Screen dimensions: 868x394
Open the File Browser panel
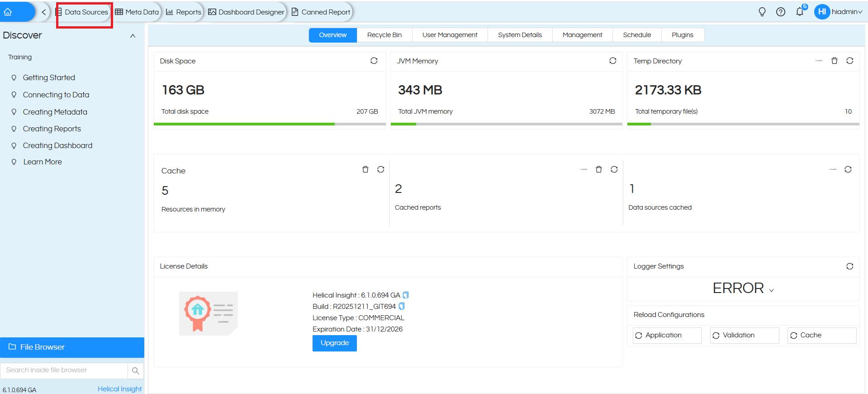(x=72, y=347)
